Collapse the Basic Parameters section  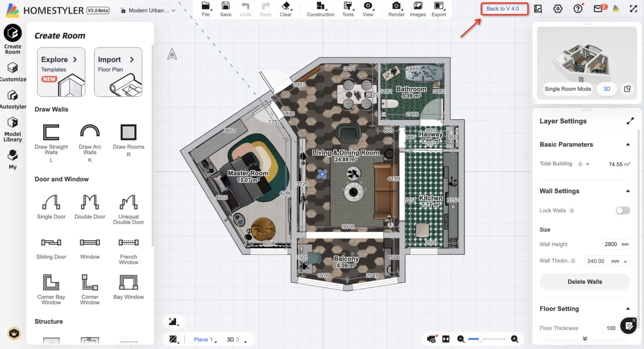tap(628, 145)
